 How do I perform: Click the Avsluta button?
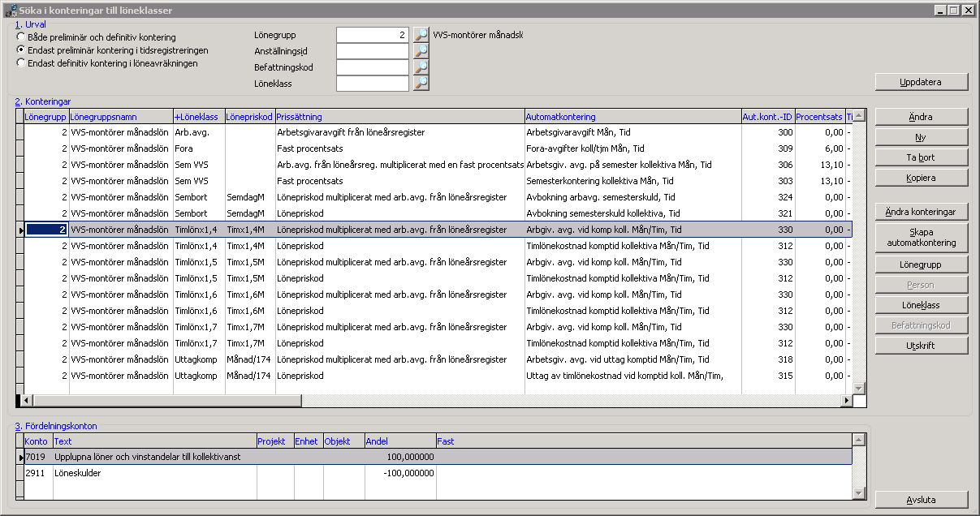(x=922, y=500)
